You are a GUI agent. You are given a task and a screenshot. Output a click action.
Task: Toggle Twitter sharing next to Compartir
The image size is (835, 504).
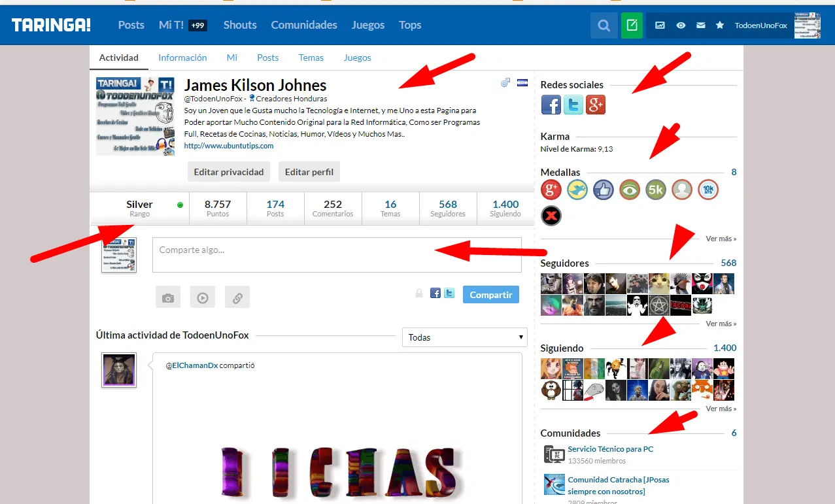[x=449, y=294]
